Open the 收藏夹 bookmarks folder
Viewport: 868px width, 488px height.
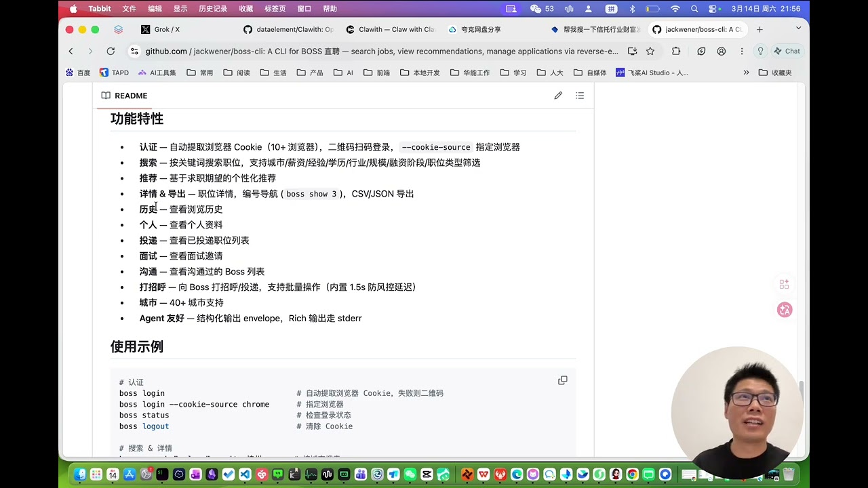775,73
